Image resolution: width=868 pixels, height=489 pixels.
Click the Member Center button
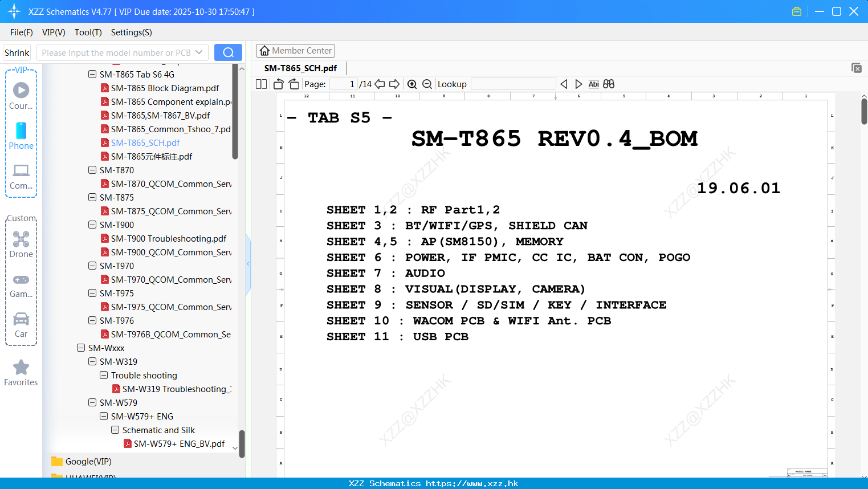tap(295, 51)
